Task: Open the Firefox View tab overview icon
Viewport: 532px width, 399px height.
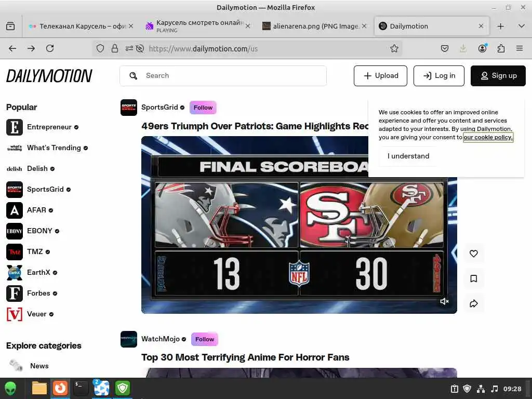Action: 10,26
